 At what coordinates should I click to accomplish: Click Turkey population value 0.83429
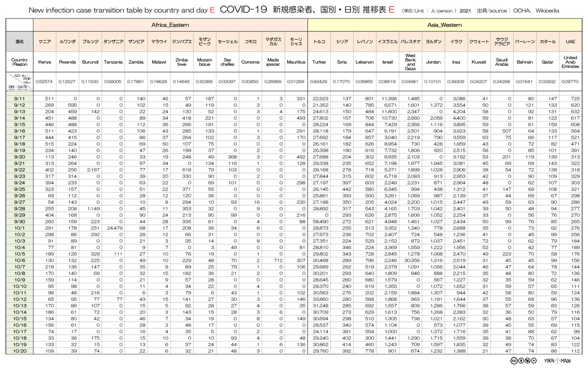tap(319, 81)
